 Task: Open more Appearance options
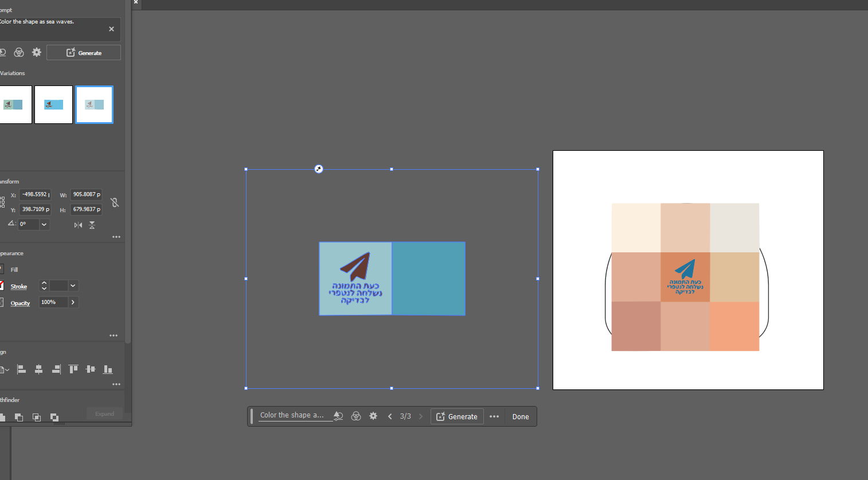tap(114, 335)
